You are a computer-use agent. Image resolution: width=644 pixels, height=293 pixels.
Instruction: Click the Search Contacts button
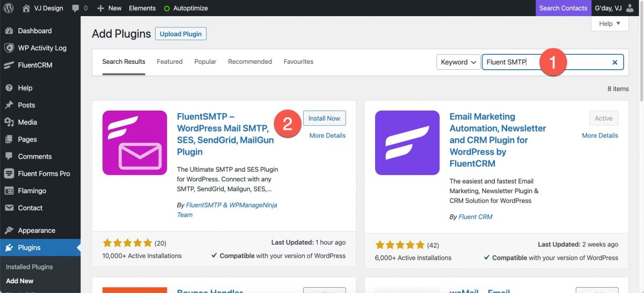tap(563, 8)
